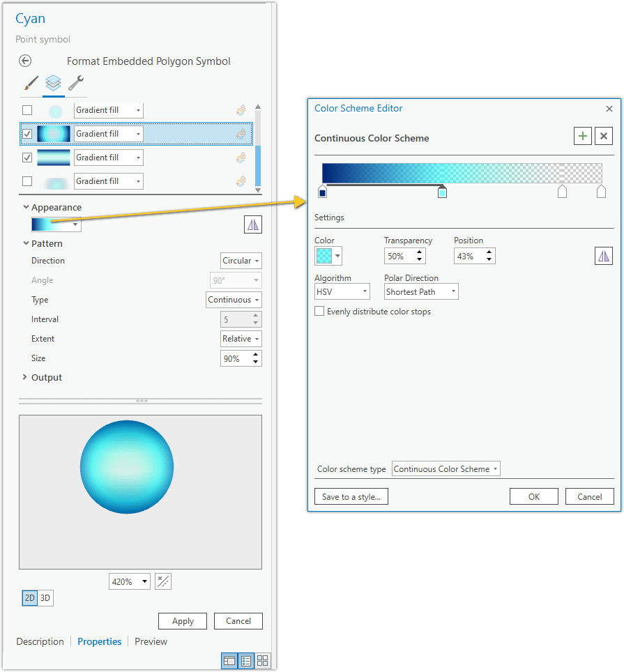Decrease Size value with down arrow
The height and width of the screenshot is (672, 624).
click(x=255, y=362)
